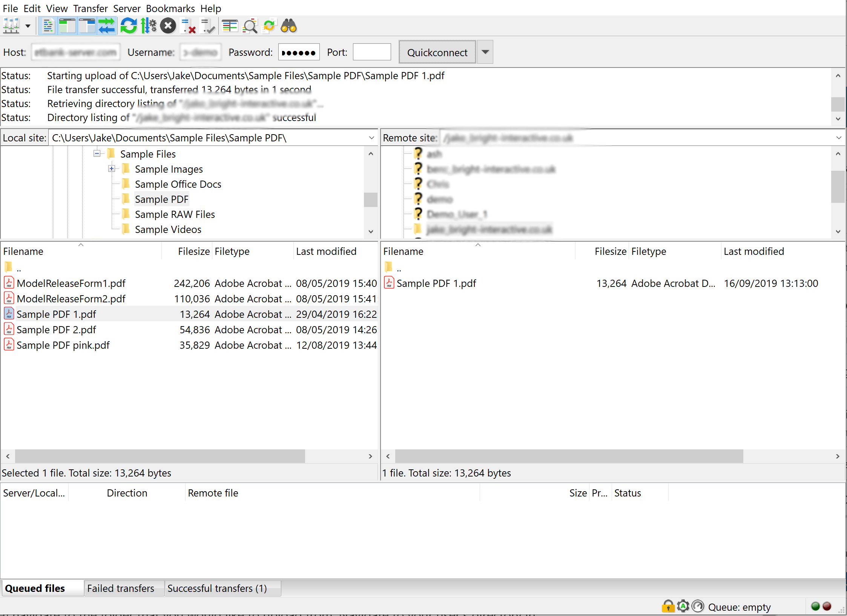Toggle message log display
Viewport: 847px width, 616px height.
48,26
